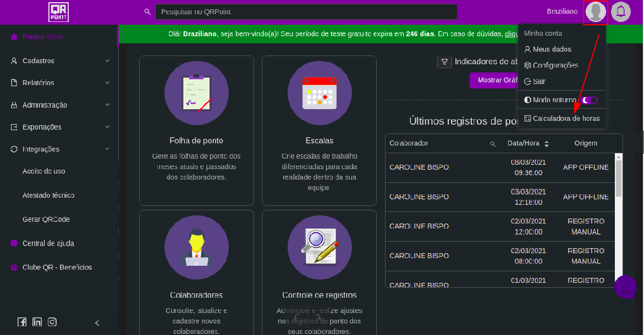The height and width of the screenshot is (335, 644).
Task: Click the Mostrar Gráfico button
Action: [x=493, y=80]
